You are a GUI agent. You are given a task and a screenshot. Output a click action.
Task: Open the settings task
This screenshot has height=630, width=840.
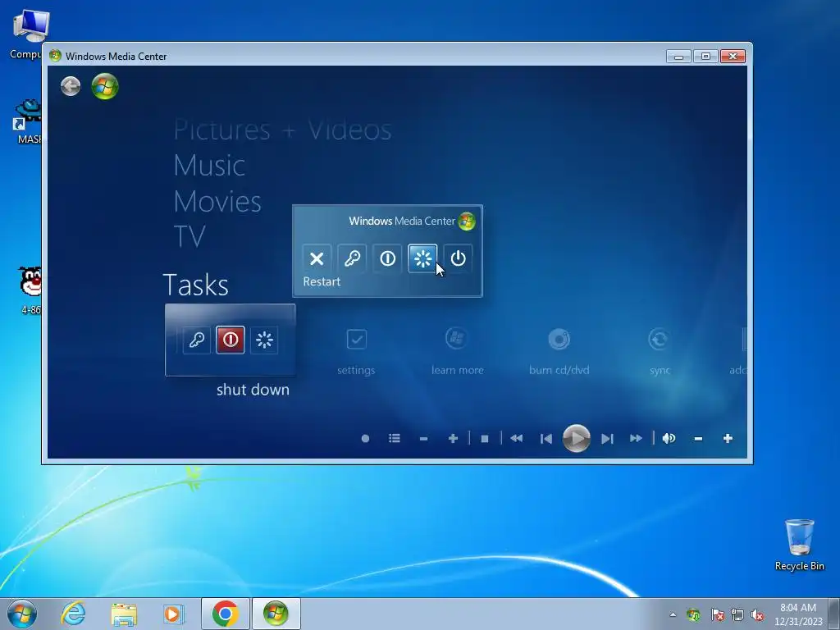click(356, 351)
